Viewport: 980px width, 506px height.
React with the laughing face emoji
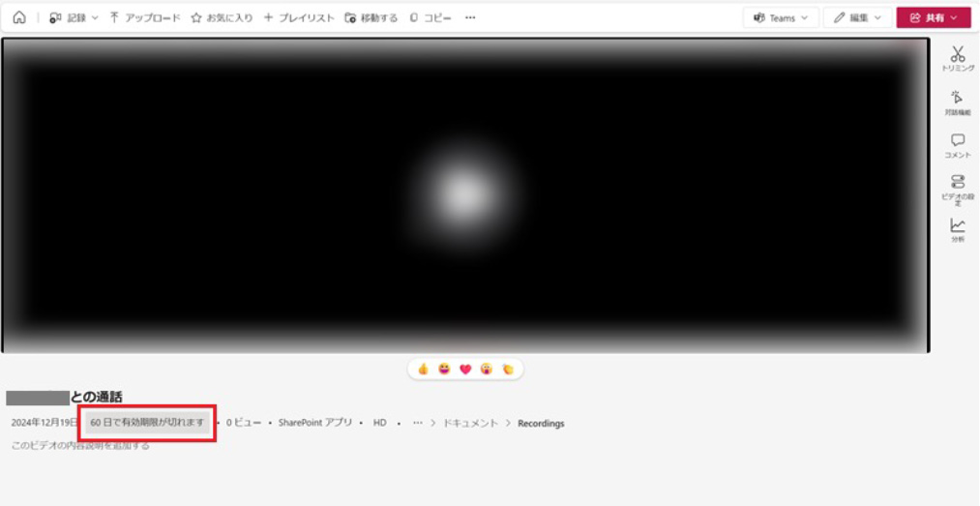click(444, 370)
